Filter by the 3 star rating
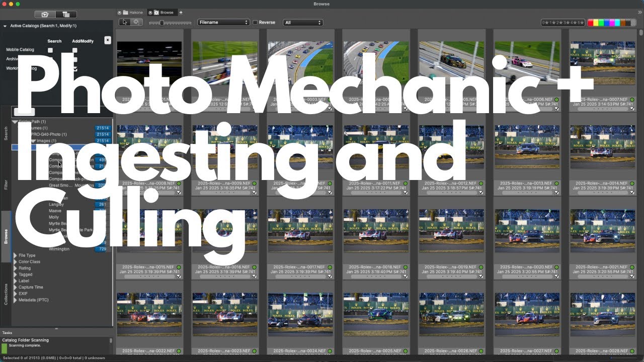Image resolution: width=644 pixels, height=362 pixels. click(x=567, y=23)
